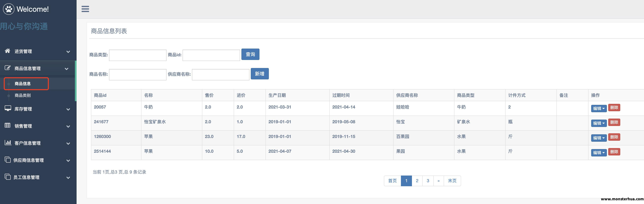Select pagination page 1
This screenshot has height=204, width=644.
tap(406, 181)
